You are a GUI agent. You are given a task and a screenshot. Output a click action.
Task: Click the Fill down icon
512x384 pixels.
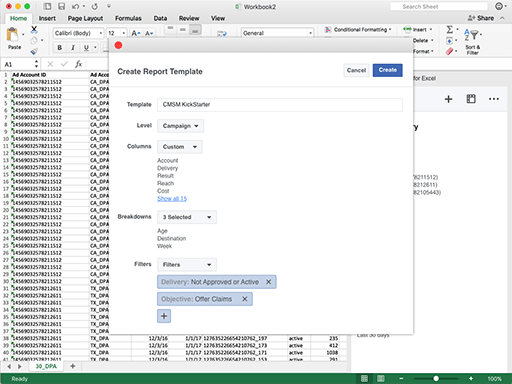click(449, 41)
